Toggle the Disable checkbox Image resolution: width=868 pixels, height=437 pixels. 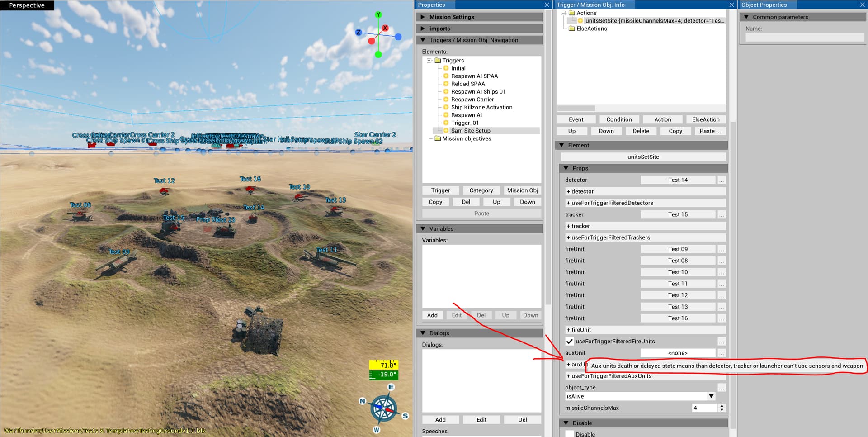[570, 434]
